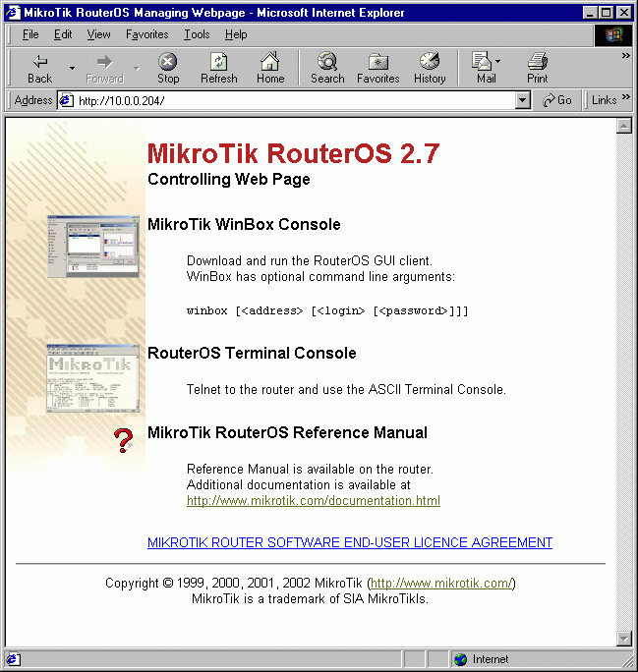Open the Help menu
Screen dimensions: 638x672
(236, 34)
